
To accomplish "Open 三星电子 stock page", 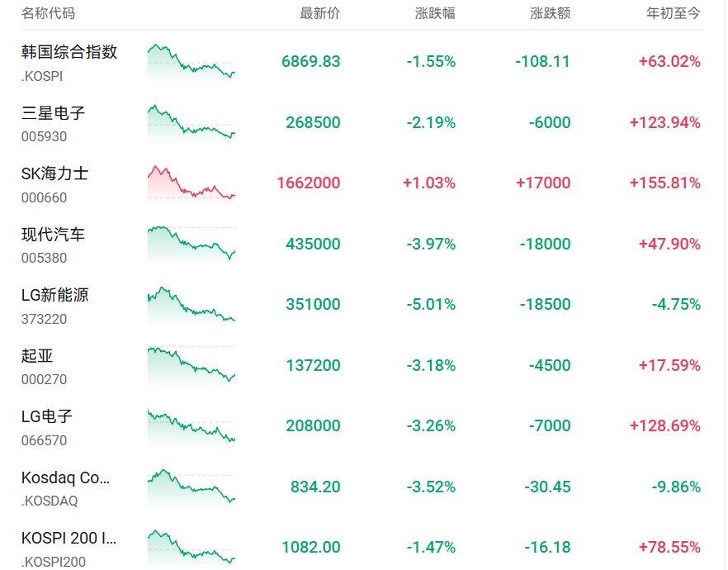I will click(x=53, y=113).
